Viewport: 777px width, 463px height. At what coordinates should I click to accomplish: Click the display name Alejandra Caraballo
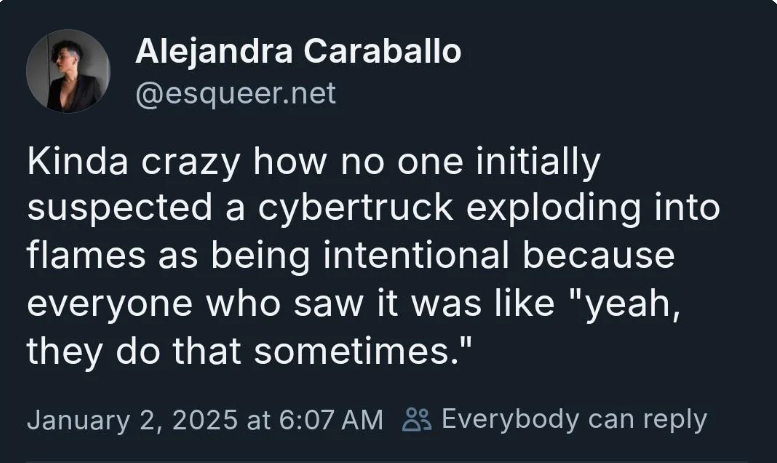298,53
